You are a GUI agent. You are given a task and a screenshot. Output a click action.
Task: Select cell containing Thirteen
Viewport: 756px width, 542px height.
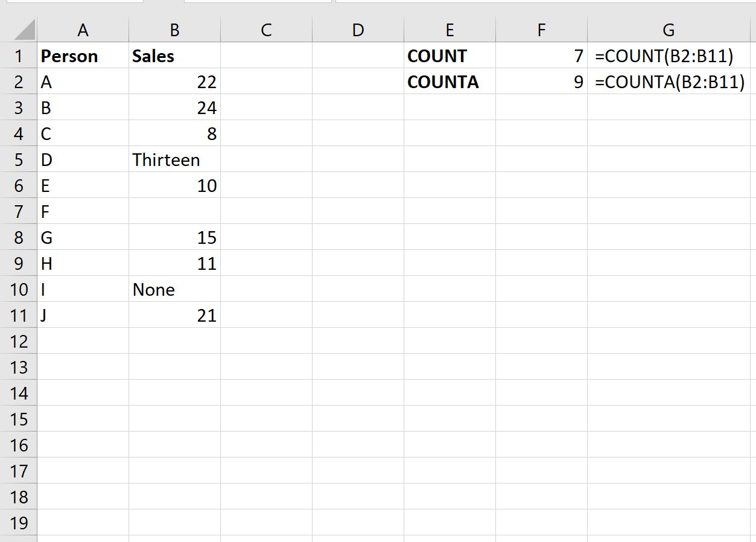pyautogui.click(x=174, y=160)
